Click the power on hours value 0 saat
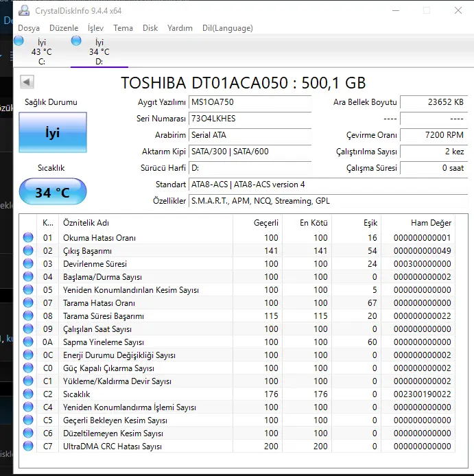The image size is (474, 476). [x=434, y=168]
